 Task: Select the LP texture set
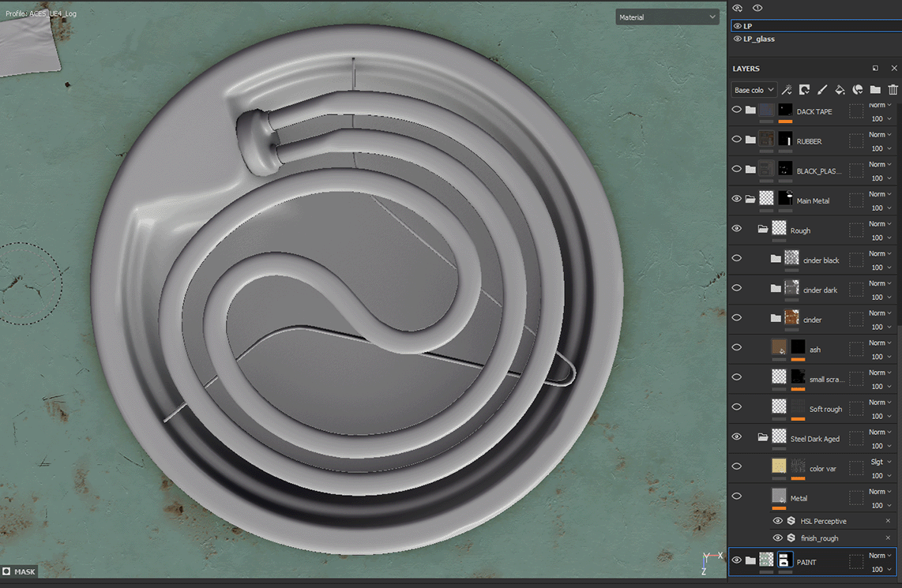pyautogui.click(x=816, y=26)
